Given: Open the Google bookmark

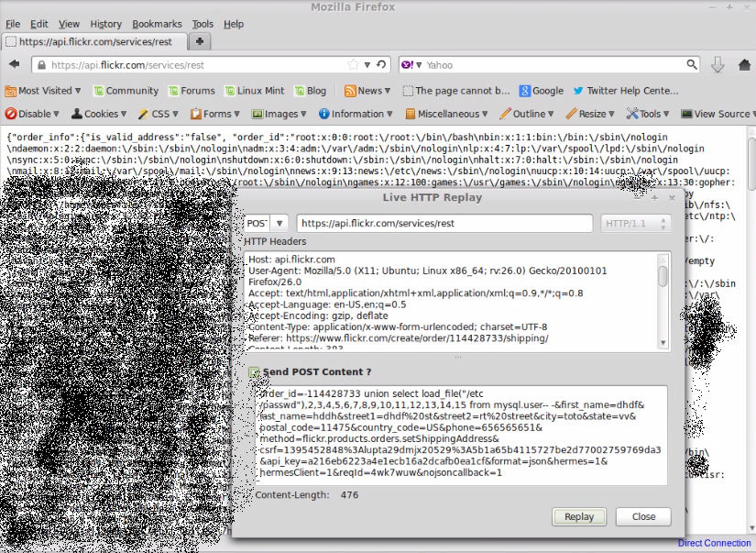Looking at the screenshot, I should [542, 91].
